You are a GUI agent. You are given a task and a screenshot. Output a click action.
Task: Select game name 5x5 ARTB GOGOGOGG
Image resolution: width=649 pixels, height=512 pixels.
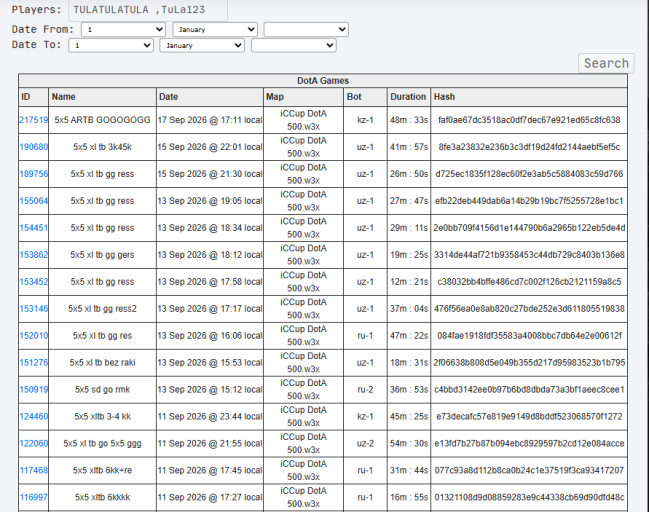[x=102, y=120]
